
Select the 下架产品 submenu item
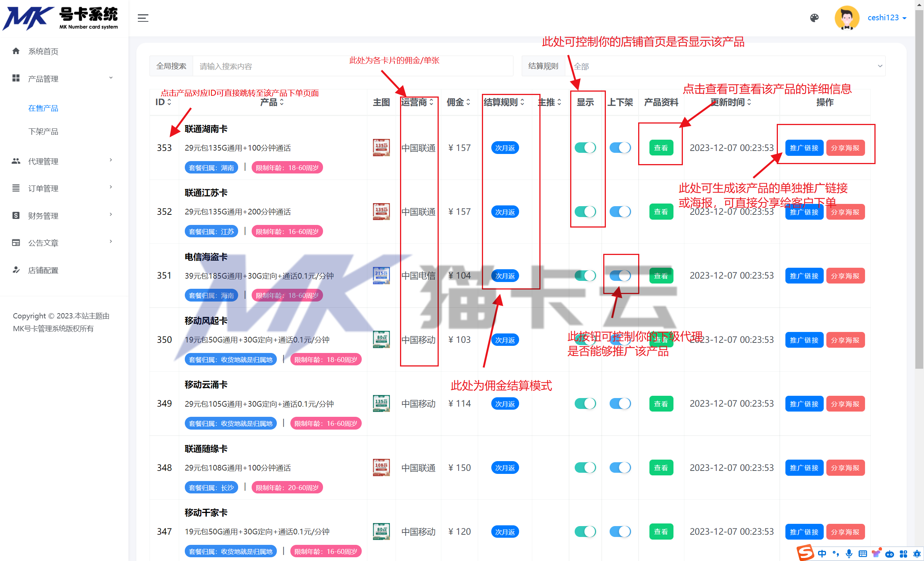pos(43,132)
